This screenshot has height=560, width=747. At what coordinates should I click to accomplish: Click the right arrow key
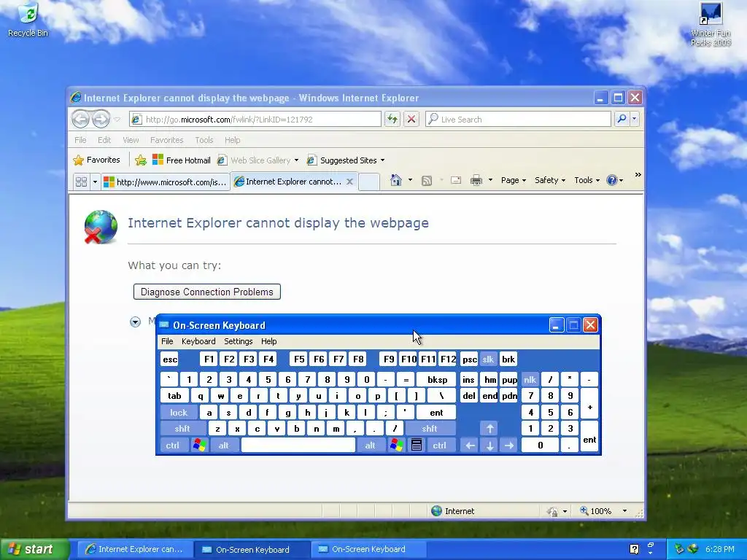pyautogui.click(x=509, y=446)
